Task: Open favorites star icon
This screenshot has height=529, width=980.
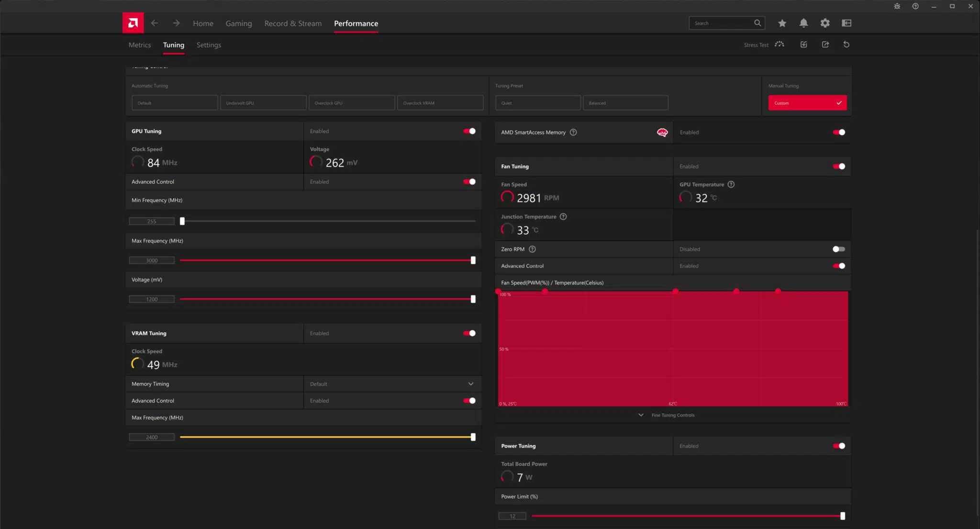Action: 782,23
